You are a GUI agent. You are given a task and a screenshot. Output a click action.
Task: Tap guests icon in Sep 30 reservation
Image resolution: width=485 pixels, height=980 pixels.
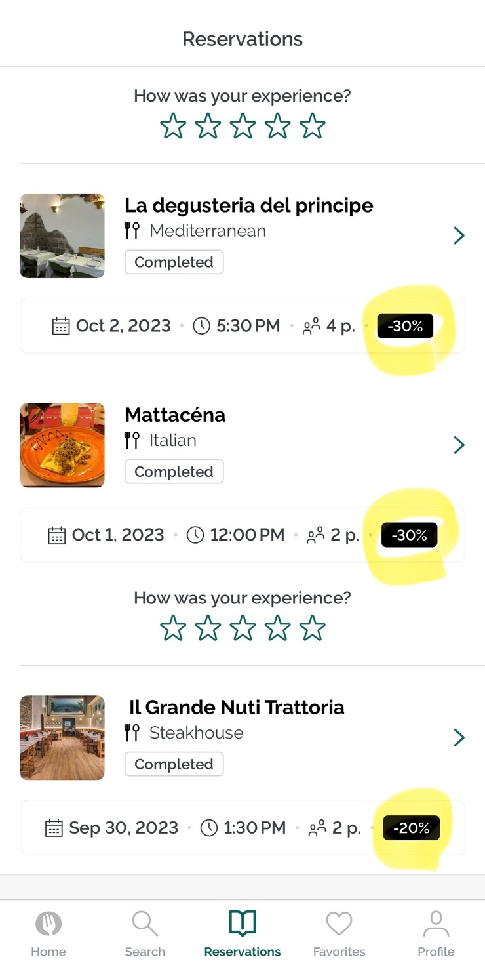[317, 828]
